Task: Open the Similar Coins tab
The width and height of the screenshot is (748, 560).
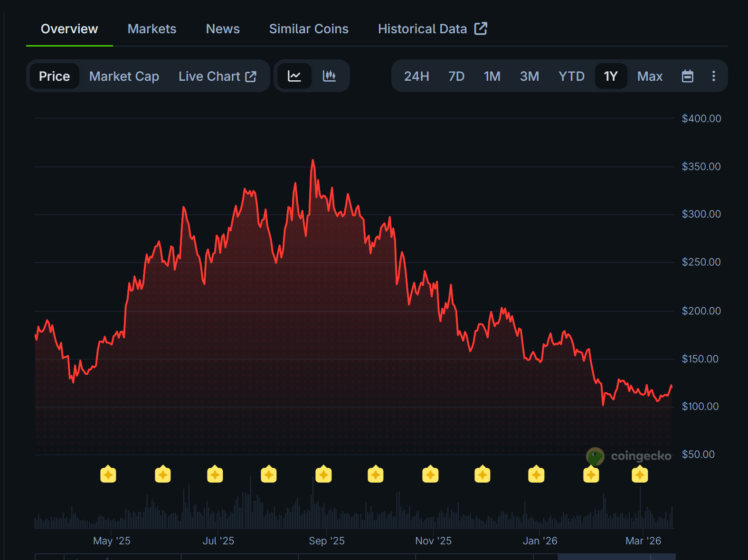Action: point(309,29)
